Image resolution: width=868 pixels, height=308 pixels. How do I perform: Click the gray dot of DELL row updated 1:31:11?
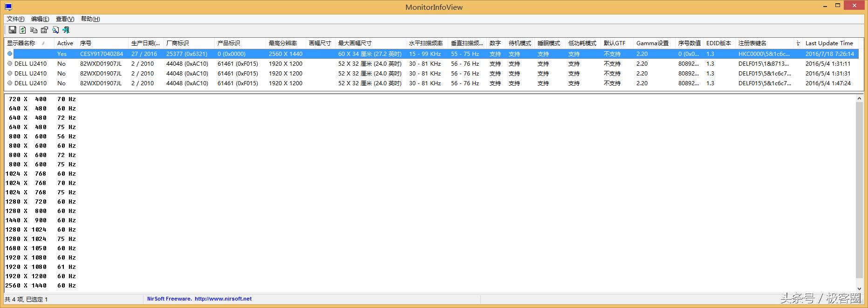[x=10, y=64]
